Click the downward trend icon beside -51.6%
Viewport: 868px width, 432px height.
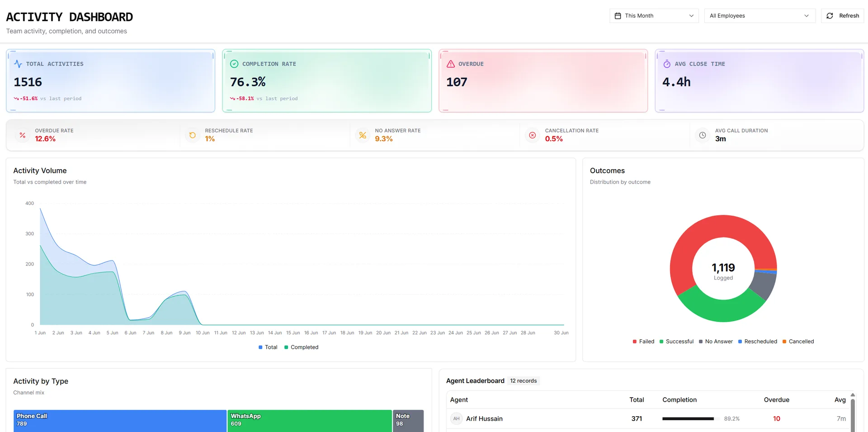(x=16, y=99)
